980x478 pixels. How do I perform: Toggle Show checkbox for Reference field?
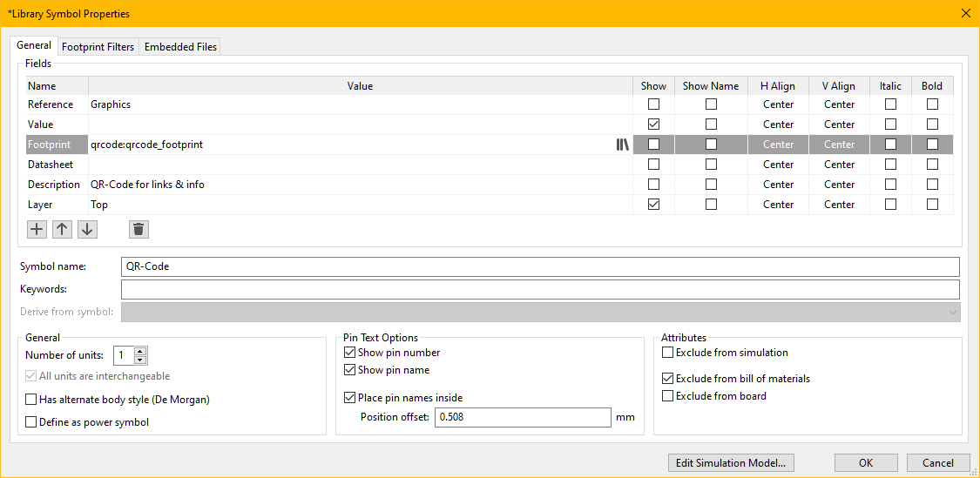click(x=653, y=104)
